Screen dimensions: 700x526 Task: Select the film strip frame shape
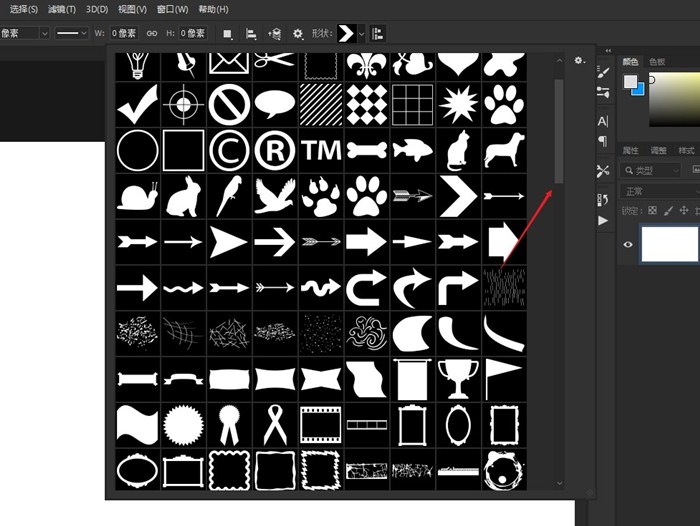point(322,425)
